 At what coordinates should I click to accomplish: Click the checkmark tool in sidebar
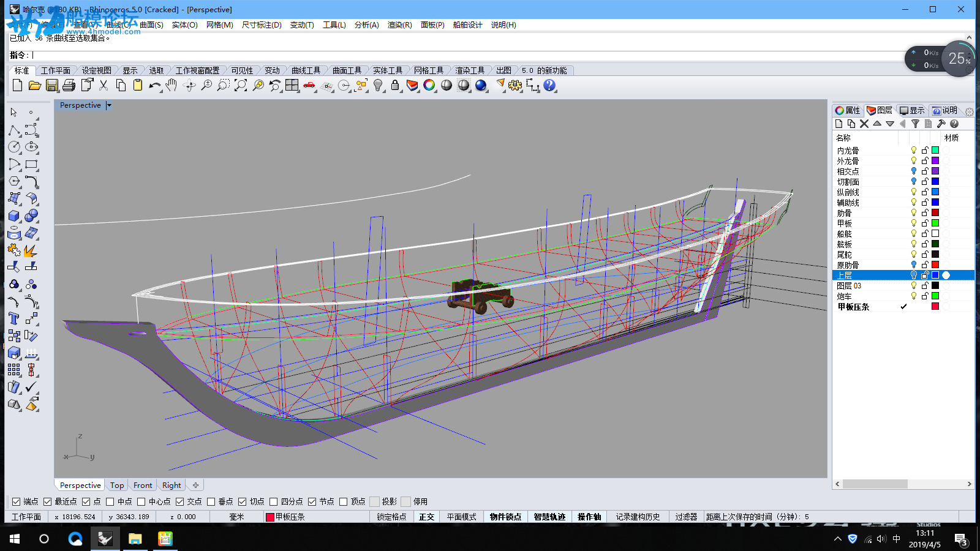coord(31,387)
